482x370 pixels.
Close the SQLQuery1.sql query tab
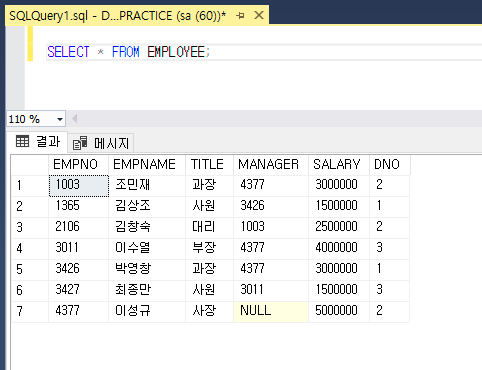pos(259,15)
